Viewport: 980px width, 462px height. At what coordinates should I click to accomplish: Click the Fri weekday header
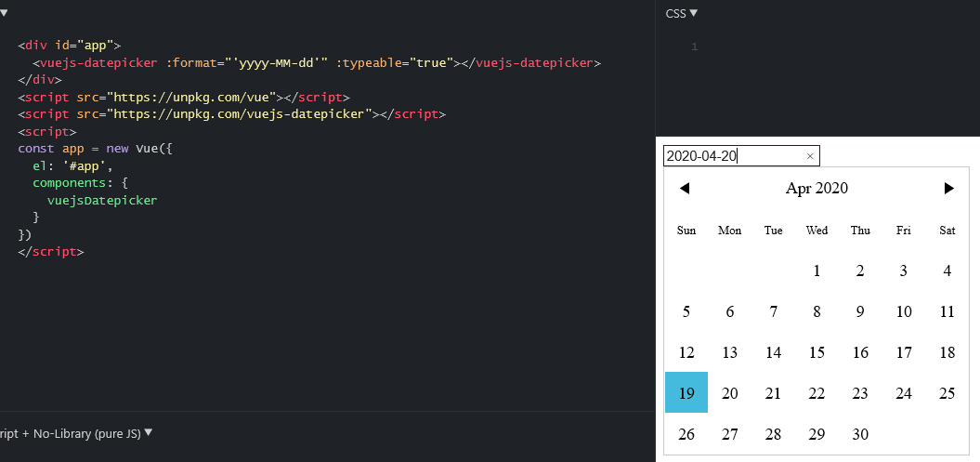[x=904, y=230]
